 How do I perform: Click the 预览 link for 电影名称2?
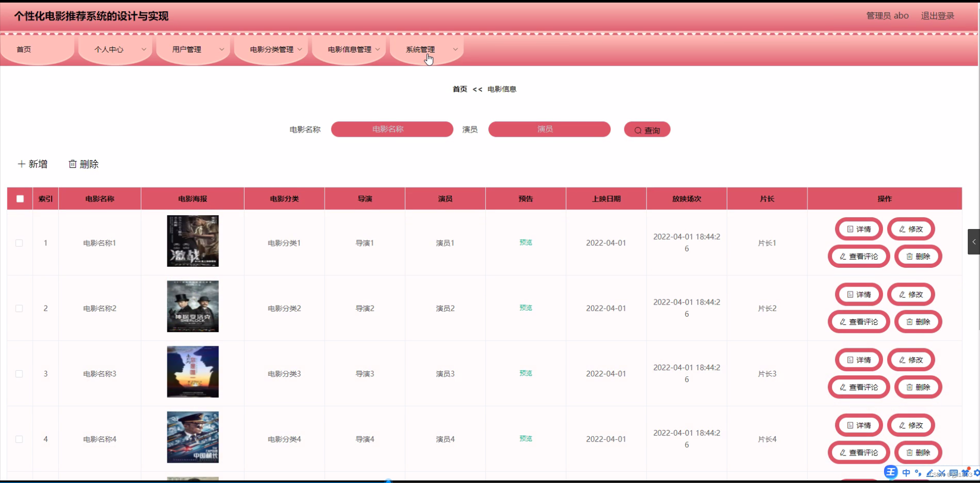click(x=525, y=308)
